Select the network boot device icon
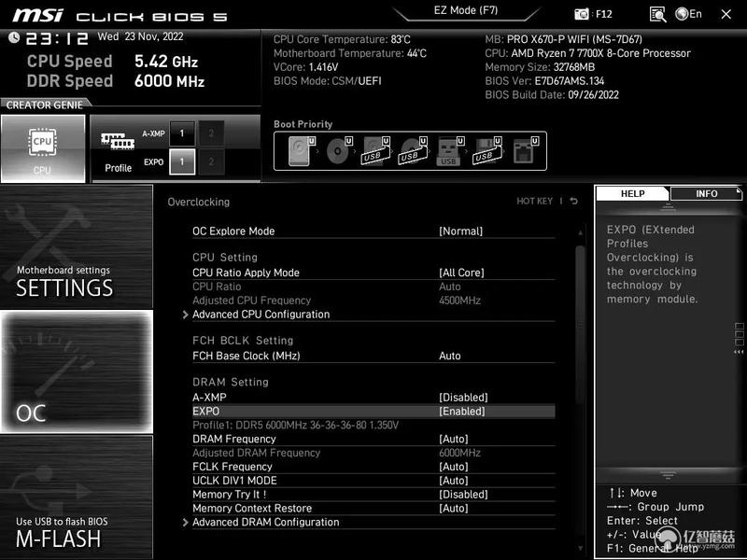Viewport: 747px width, 560px height. (525, 151)
